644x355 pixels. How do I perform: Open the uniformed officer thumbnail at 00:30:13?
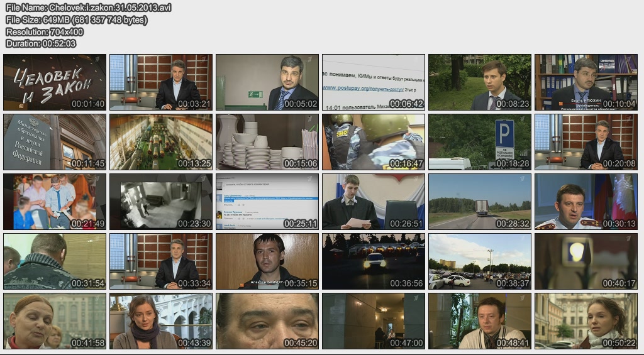click(x=586, y=202)
